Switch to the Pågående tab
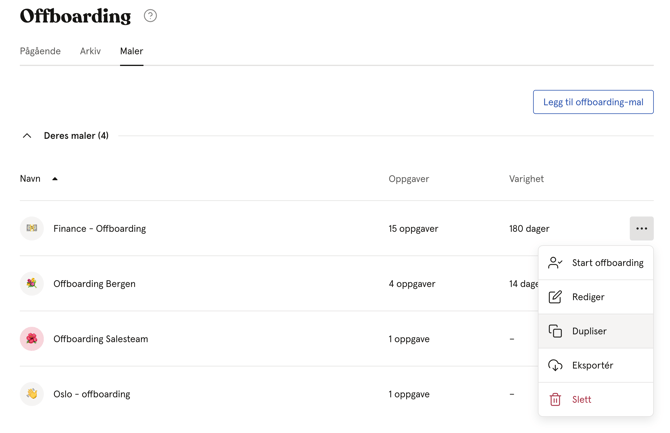This screenshot has height=433, width=670. click(40, 51)
